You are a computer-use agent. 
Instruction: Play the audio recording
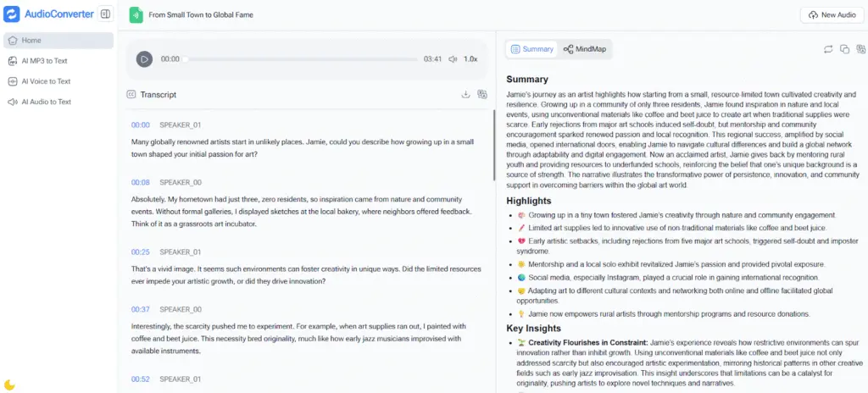point(144,59)
